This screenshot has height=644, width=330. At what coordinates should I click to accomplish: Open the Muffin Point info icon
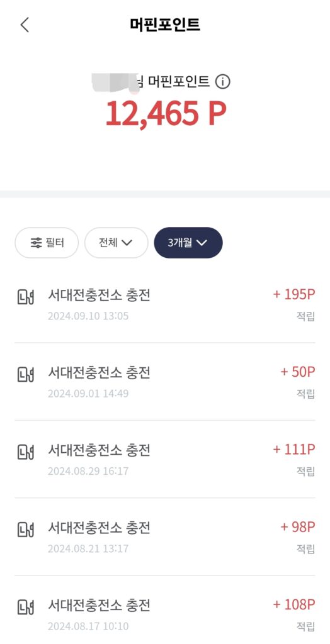pyautogui.click(x=222, y=82)
